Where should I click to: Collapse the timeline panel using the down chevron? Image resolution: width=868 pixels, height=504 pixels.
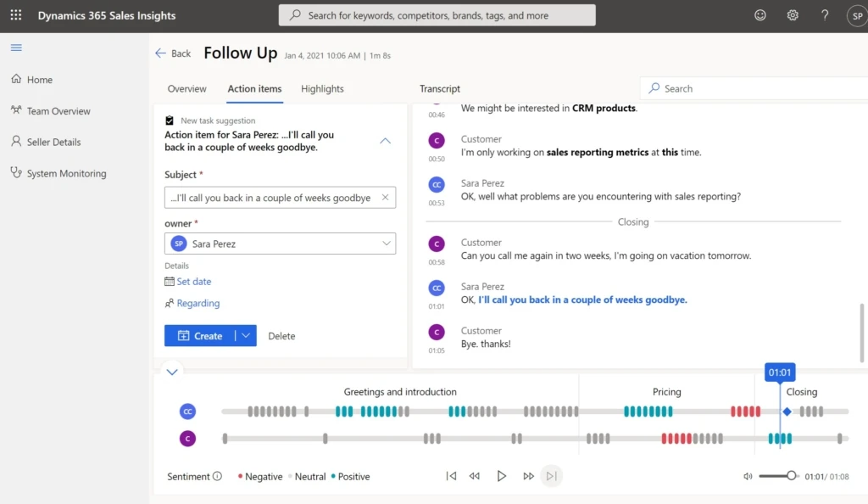coord(172,372)
